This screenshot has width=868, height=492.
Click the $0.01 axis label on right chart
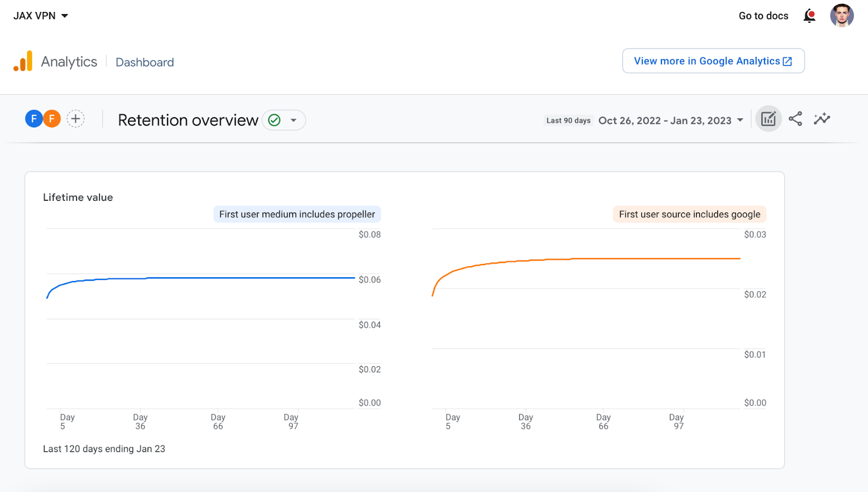pos(755,354)
